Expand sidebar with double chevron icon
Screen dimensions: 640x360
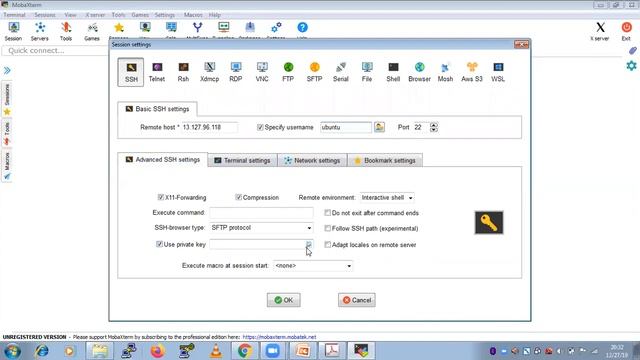click(x=7, y=71)
